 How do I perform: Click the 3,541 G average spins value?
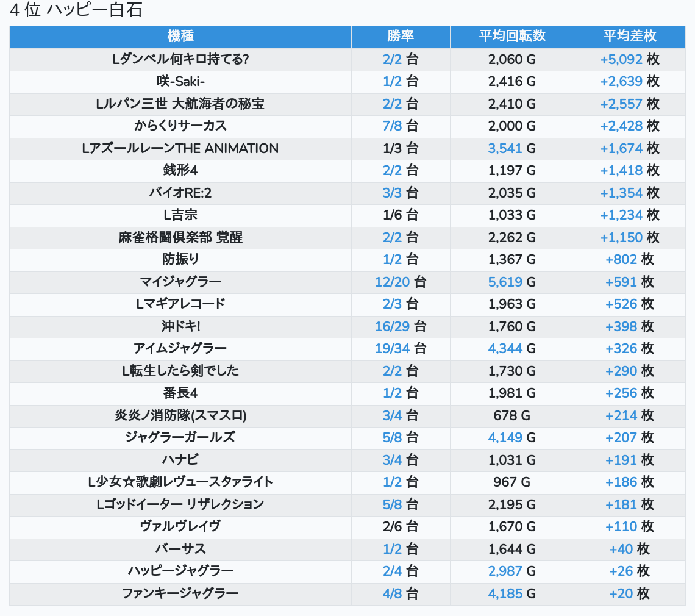coord(512,149)
